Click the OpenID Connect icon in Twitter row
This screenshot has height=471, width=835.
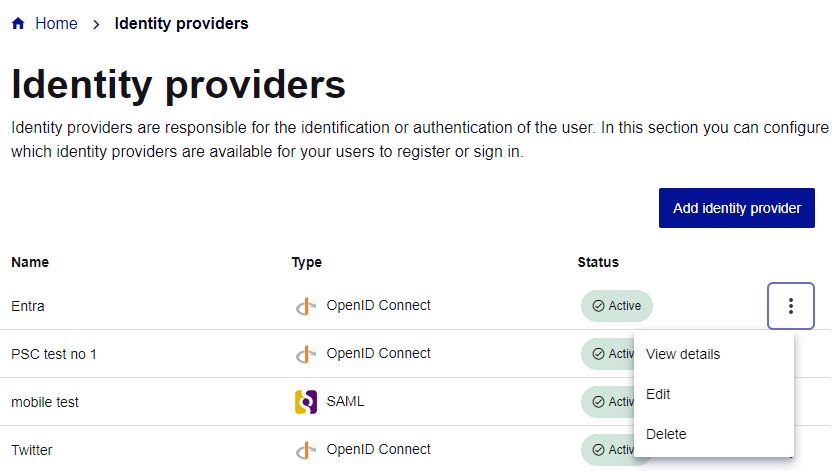point(306,450)
